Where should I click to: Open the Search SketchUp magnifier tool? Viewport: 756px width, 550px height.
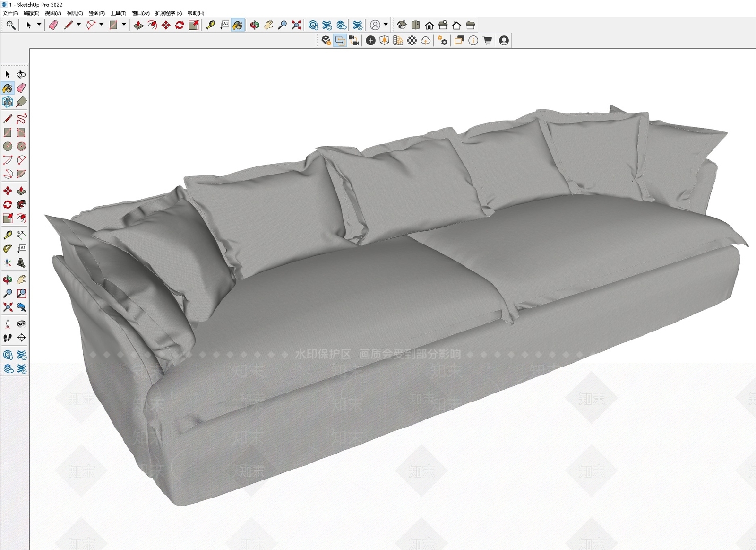tap(10, 25)
